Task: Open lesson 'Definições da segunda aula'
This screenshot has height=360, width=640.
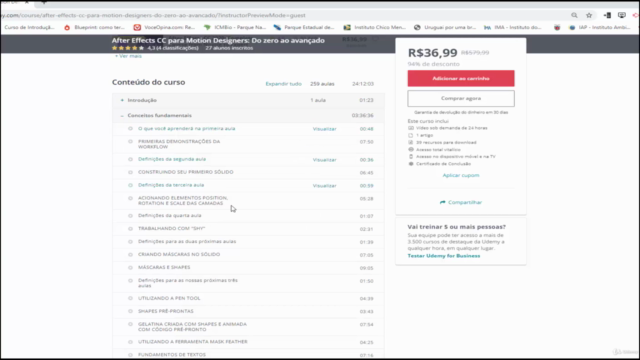Action: 172,159
